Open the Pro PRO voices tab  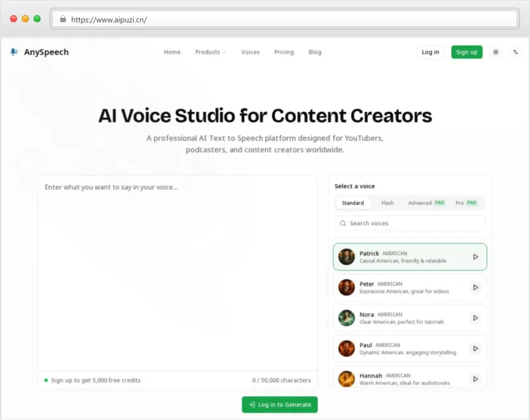click(466, 203)
